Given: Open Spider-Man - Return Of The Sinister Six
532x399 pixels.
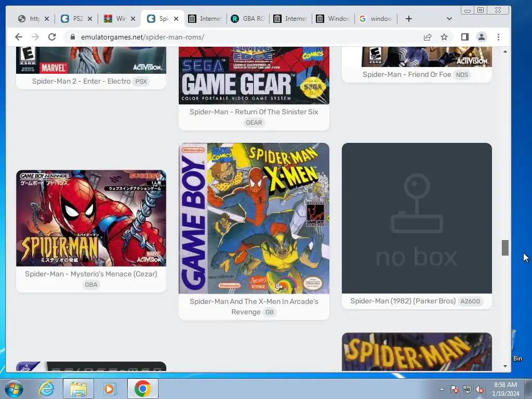Looking at the screenshot, I should click(x=254, y=112).
